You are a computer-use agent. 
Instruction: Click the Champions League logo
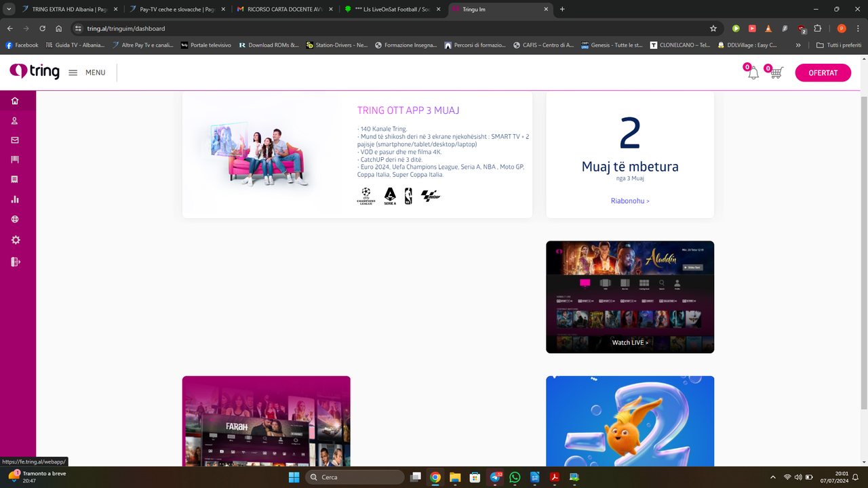366,196
